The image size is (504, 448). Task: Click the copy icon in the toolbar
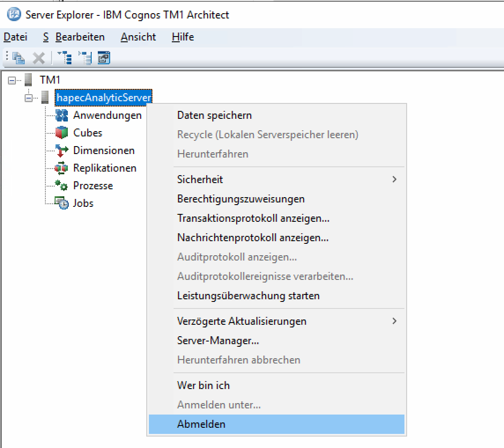19,58
